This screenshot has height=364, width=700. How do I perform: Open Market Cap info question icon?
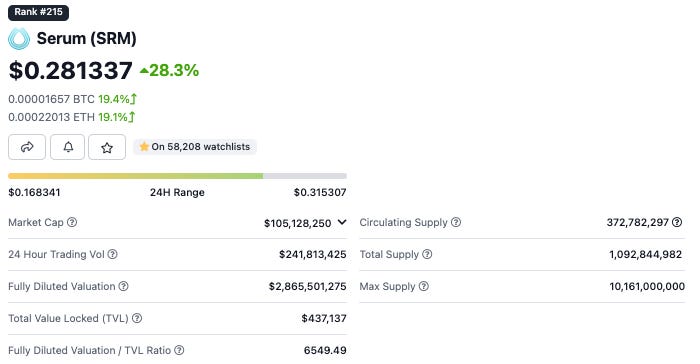72,222
